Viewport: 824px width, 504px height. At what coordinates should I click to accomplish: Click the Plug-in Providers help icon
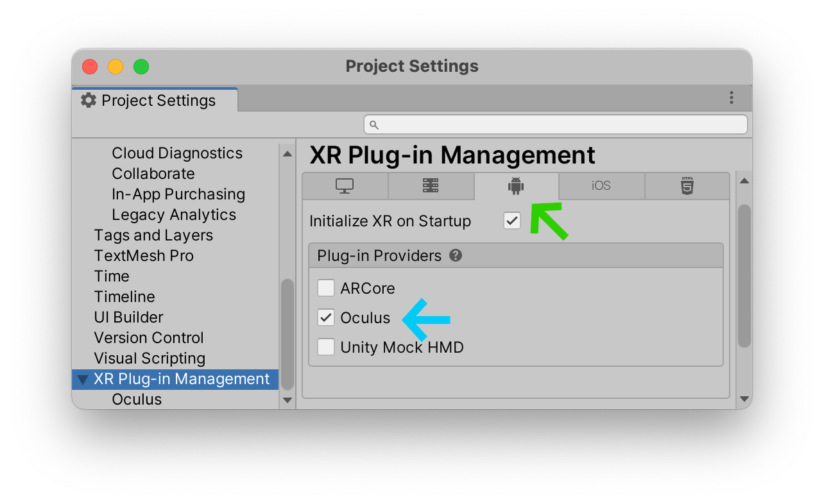coord(456,255)
